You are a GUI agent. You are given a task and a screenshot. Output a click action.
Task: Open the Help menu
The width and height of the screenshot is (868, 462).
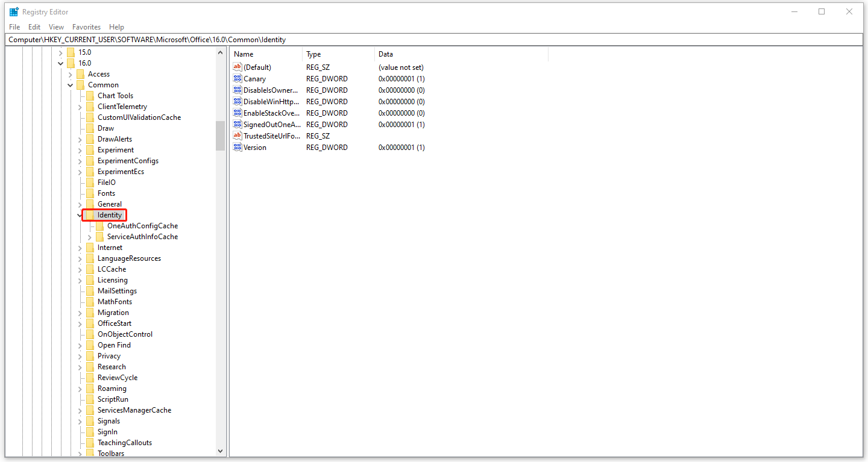[116, 27]
